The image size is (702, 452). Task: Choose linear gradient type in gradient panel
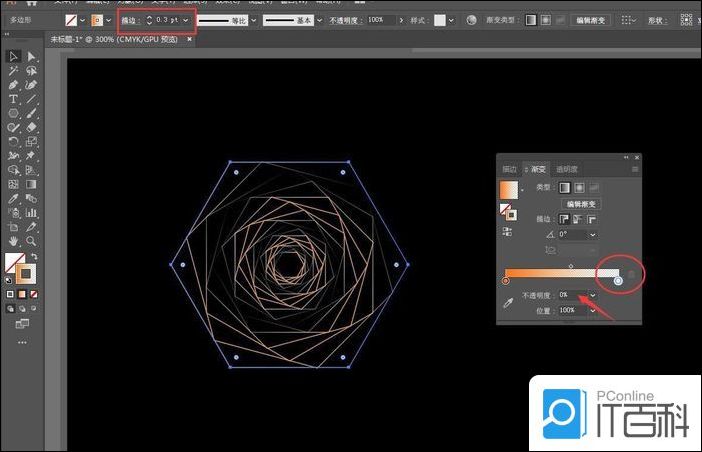[x=564, y=187]
